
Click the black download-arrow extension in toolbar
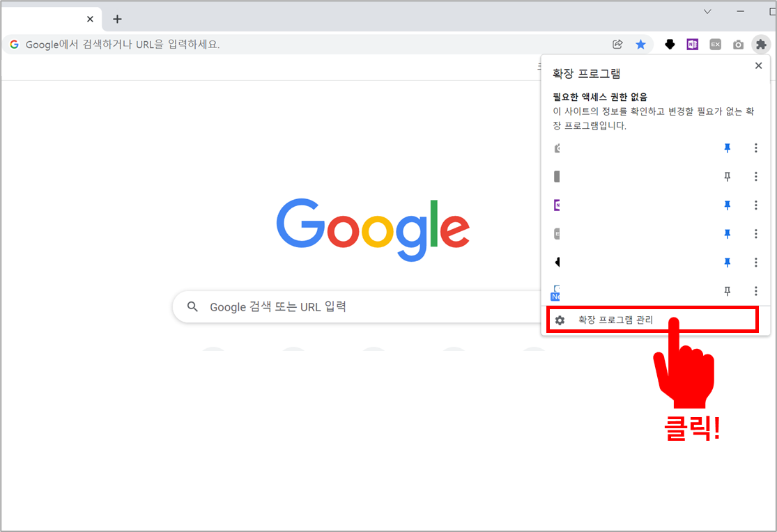click(x=670, y=45)
